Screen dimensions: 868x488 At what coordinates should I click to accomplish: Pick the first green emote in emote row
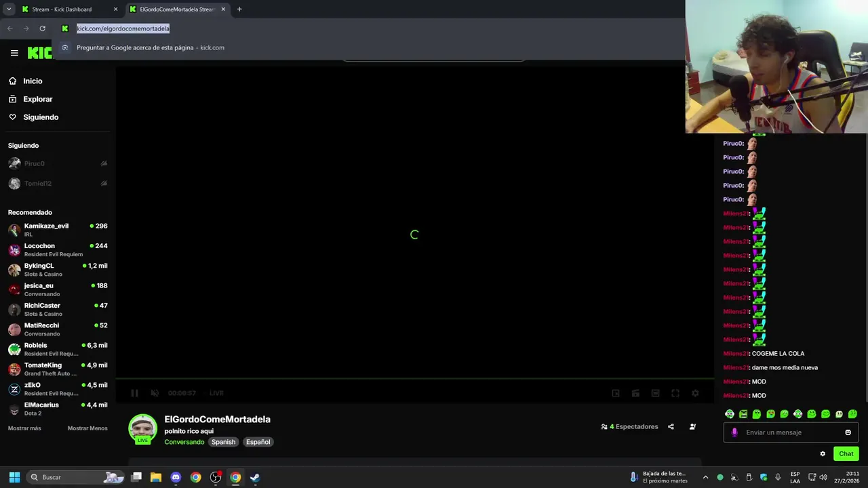(x=730, y=414)
